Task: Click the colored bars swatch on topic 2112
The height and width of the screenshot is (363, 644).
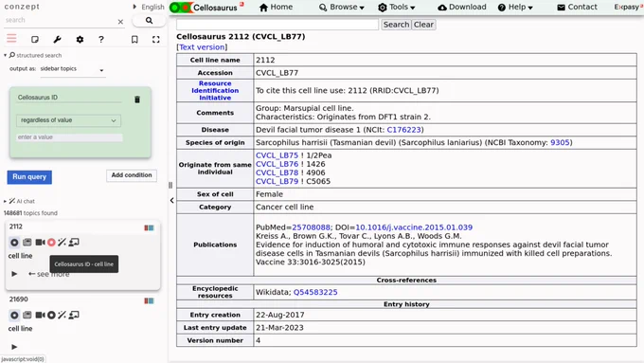Action: pyautogui.click(x=149, y=227)
